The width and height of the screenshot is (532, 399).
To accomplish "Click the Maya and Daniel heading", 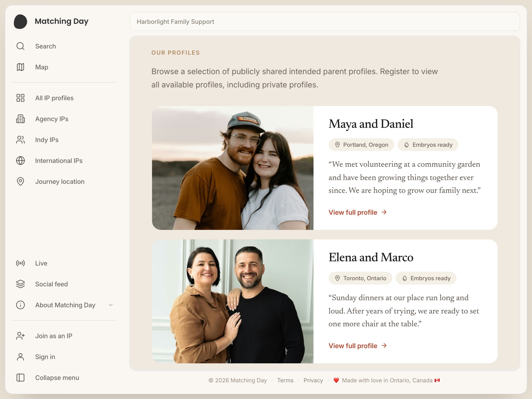I will (x=371, y=124).
